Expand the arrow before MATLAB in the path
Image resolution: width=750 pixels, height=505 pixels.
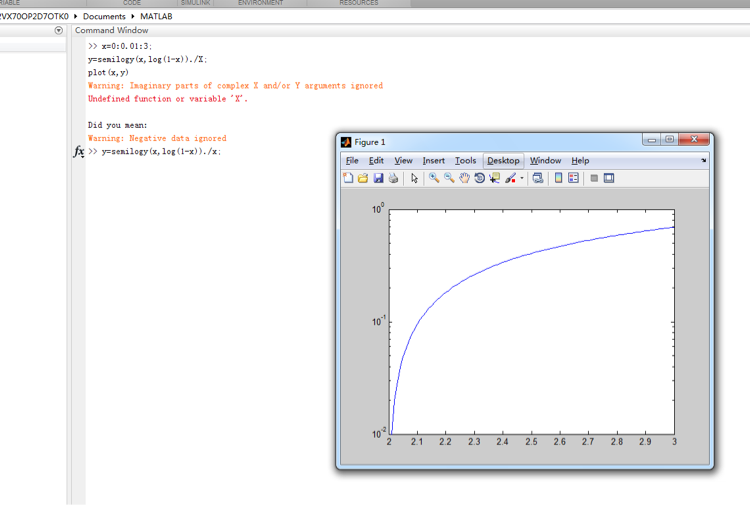pos(133,16)
